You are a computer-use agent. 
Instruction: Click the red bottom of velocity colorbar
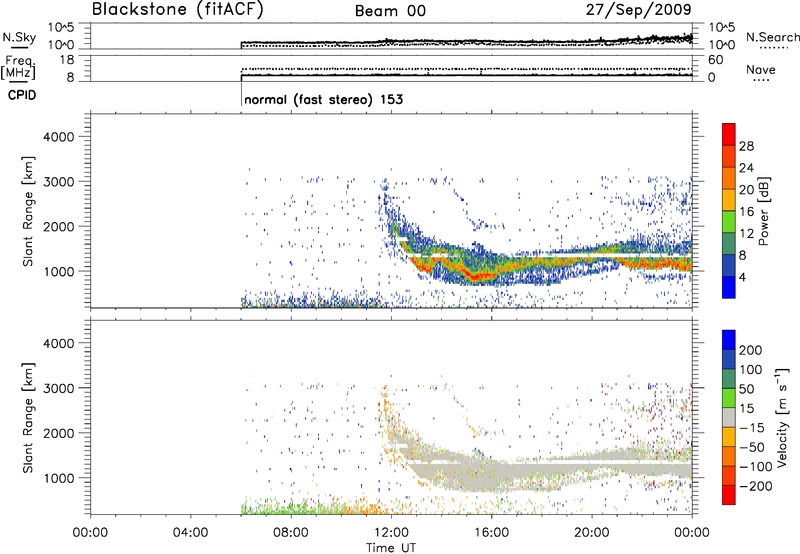coord(729,495)
